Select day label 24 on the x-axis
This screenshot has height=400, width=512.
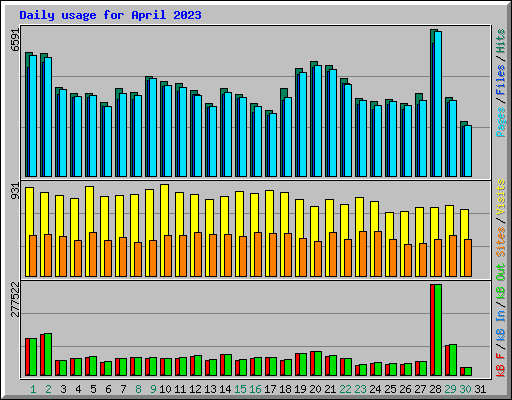[375, 389]
